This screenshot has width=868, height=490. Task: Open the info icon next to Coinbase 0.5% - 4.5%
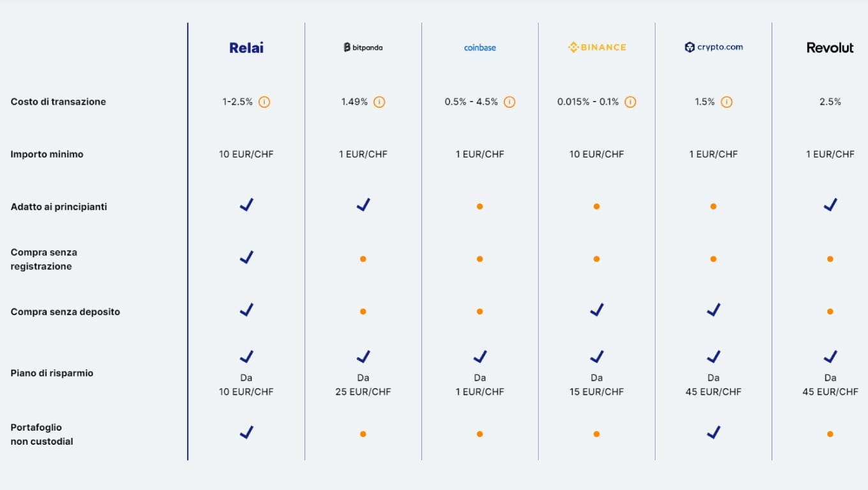509,102
